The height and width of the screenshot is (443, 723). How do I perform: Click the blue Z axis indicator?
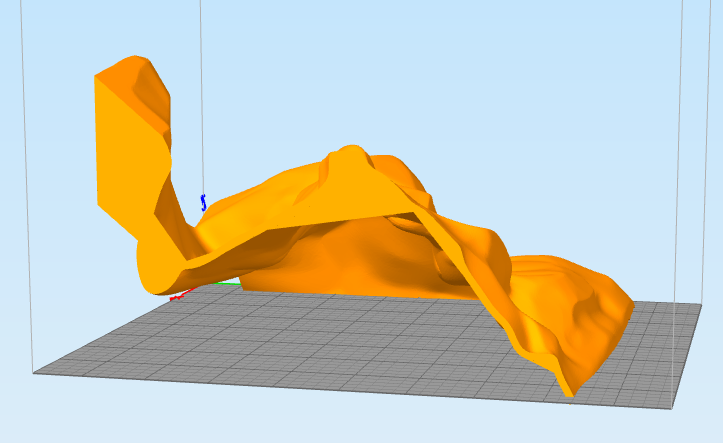pos(203,203)
